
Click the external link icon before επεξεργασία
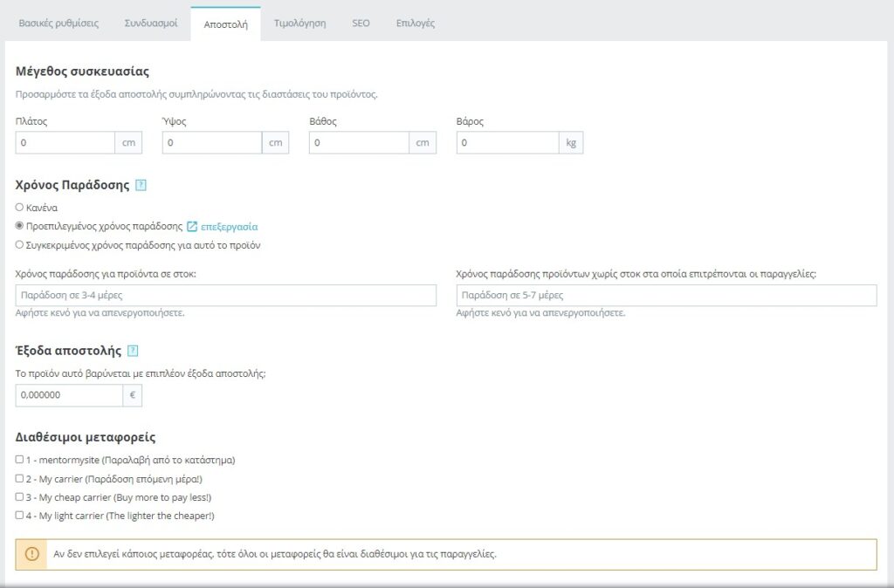tap(192, 226)
